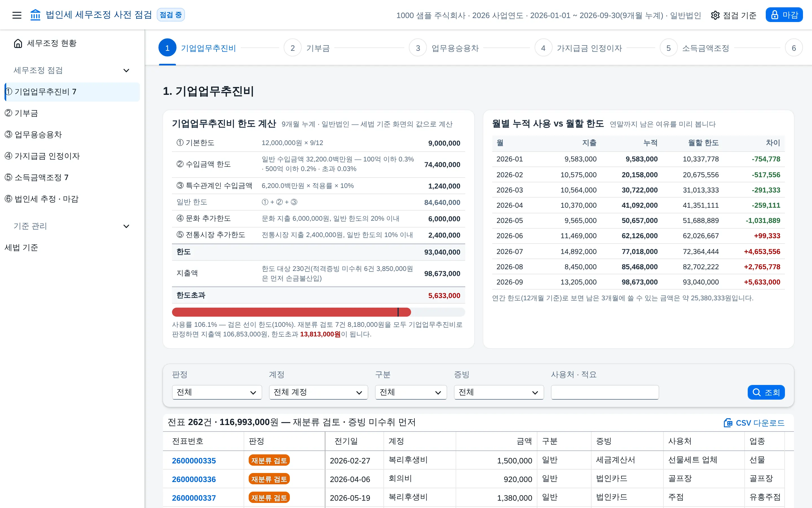This screenshot has height=508, width=812.
Task: Switch to step 4 가지급금 인정이자 tab
Action: click(578, 48)
